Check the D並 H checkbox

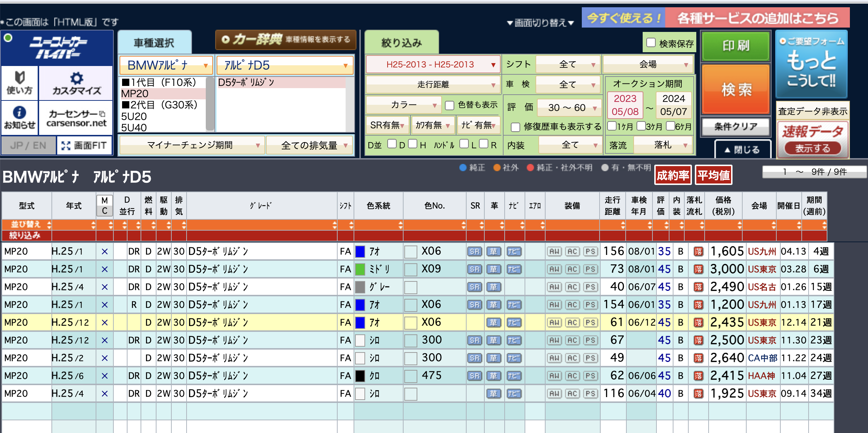tap(413, 144)
